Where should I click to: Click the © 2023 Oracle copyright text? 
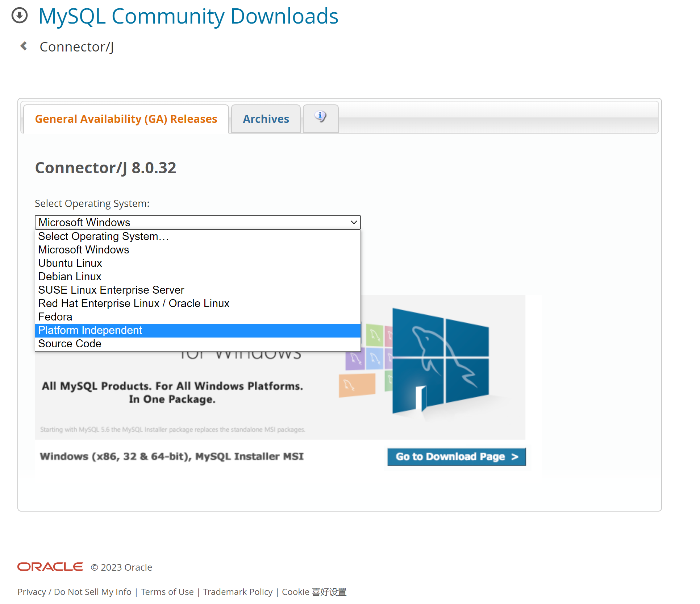[121, 567]
